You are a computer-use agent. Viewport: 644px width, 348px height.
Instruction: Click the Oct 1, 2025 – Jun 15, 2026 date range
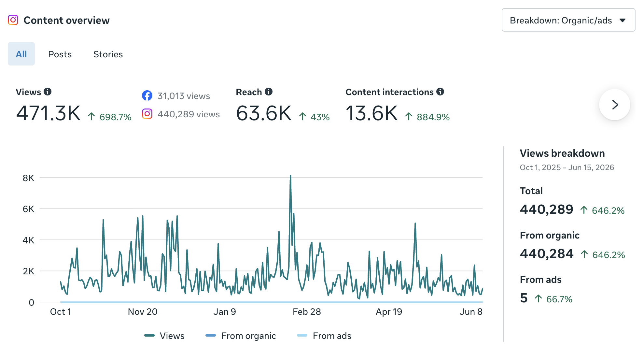click(x=567, y=167)
